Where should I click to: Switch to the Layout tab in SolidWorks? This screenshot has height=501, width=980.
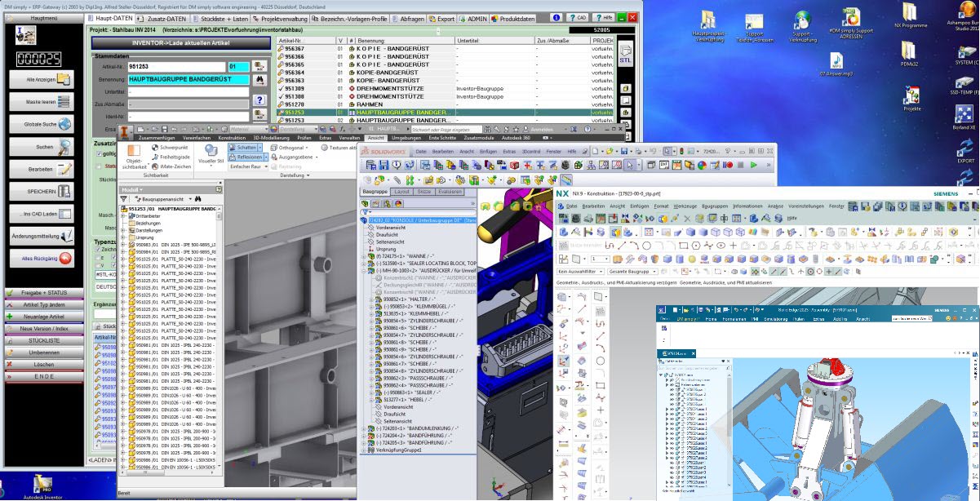pos(402,191)
